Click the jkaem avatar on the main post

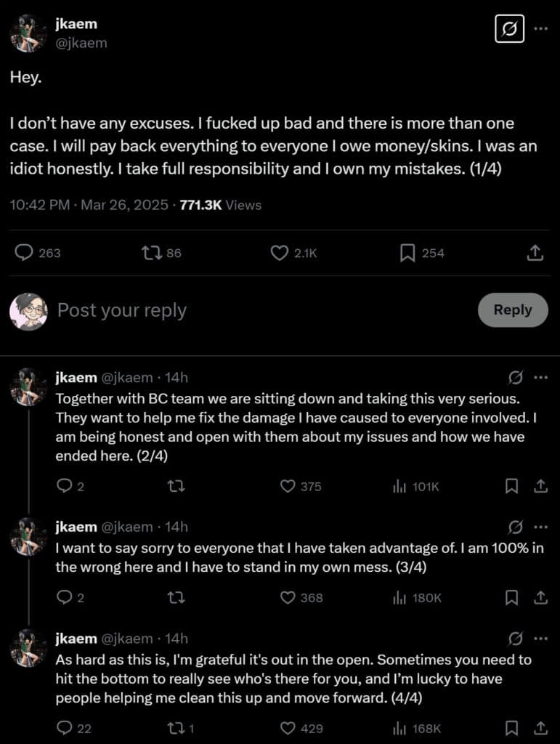click(x=29, y=33)
